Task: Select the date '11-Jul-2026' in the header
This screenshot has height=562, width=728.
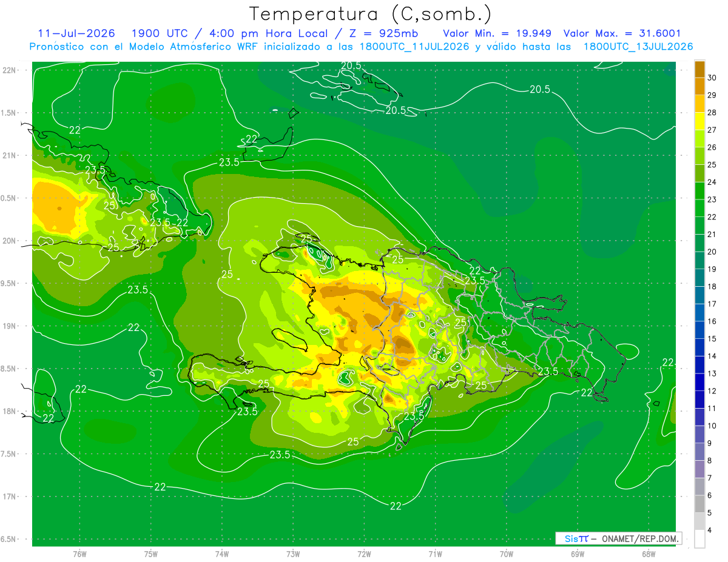Action: (76, 33)
